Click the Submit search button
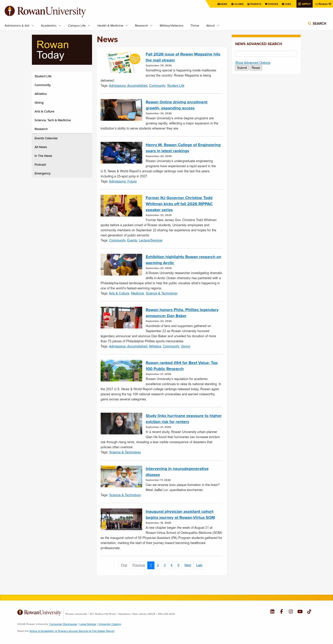 point(242,68)
